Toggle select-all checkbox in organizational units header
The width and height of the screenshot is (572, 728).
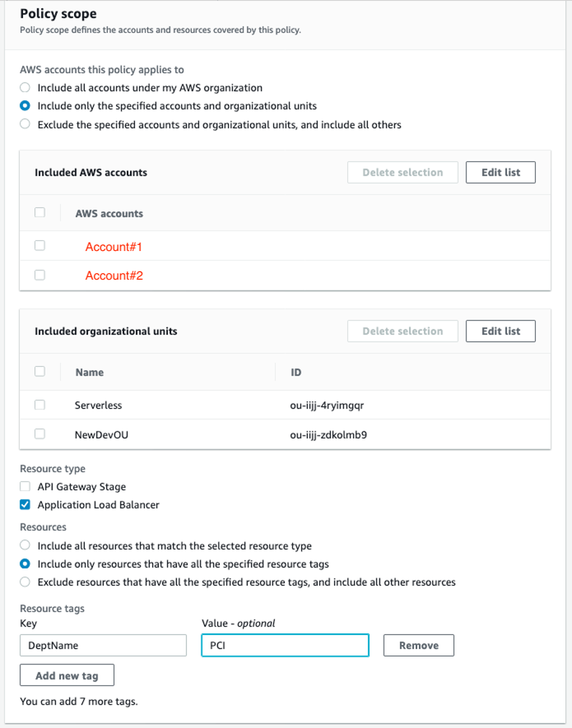40,371
